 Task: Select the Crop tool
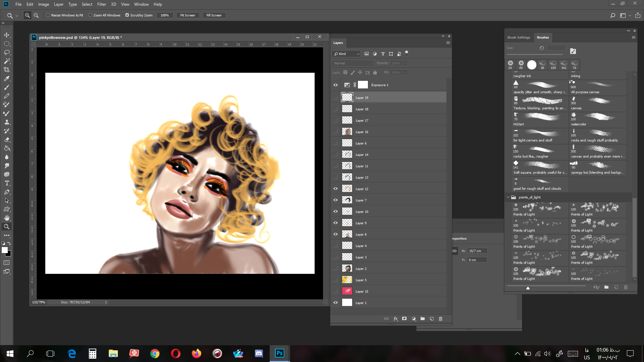coord(7,70)
